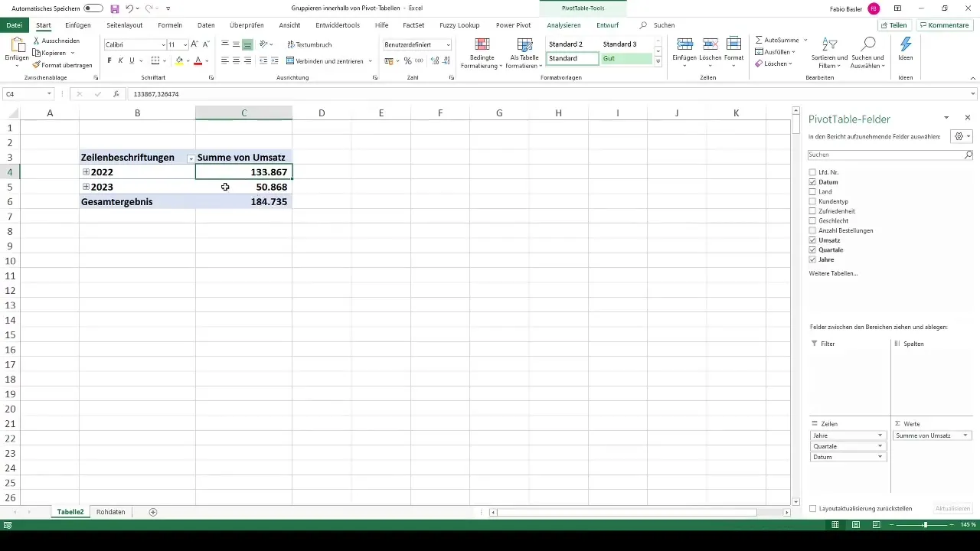The height and width of the screenshot is (551, 980).
Task: Increase font size icon
Action: tap(194, 44)
